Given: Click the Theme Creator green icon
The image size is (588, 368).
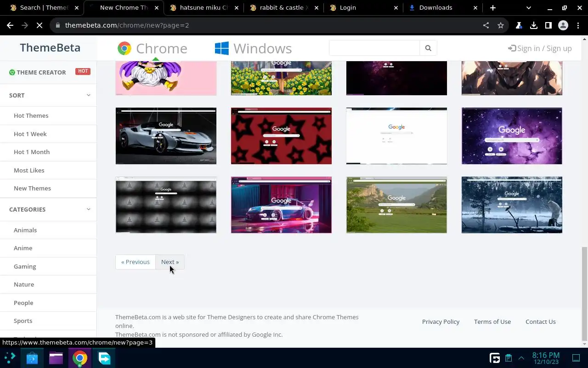Looking at the screenshot, I should point(12,72).
